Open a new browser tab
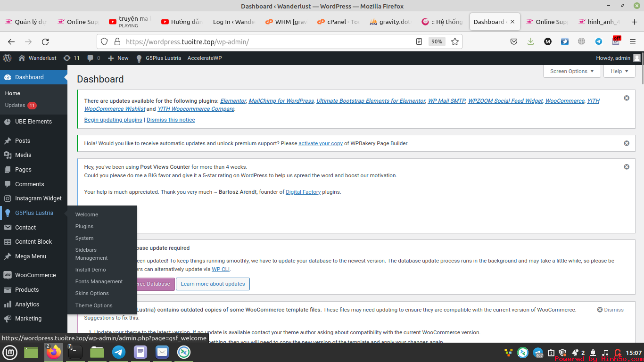 (x=634, y=22)
